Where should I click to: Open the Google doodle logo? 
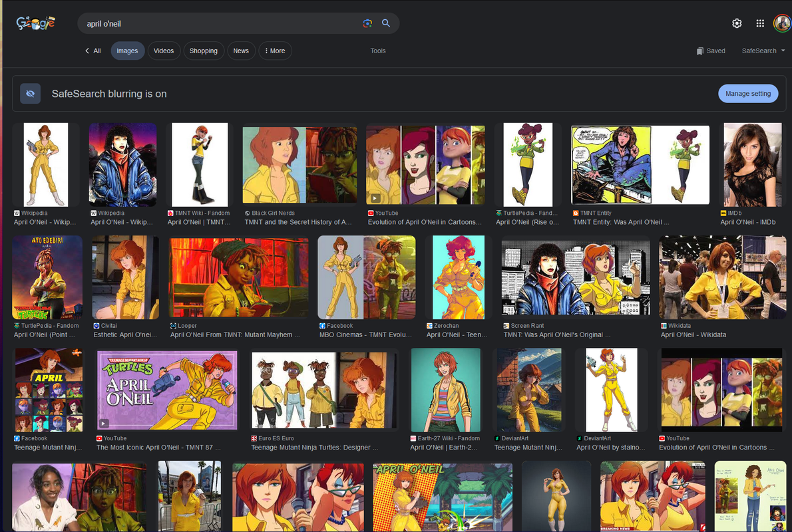35,23
